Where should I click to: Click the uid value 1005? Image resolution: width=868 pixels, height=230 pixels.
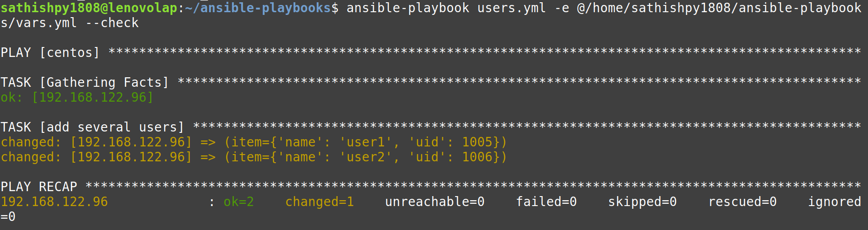[477, 142]
